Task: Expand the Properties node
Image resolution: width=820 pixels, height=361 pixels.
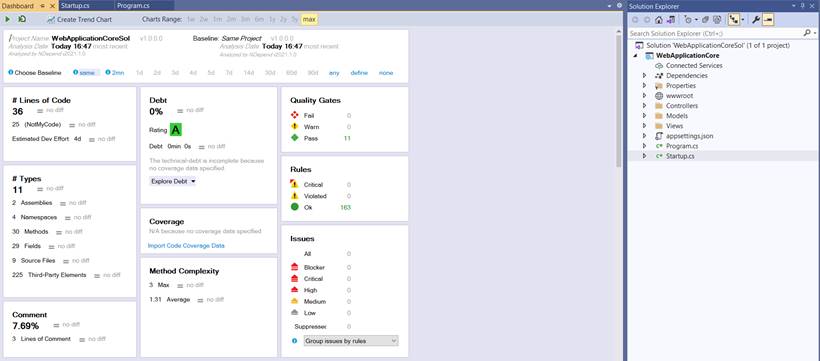Action: 644,86
